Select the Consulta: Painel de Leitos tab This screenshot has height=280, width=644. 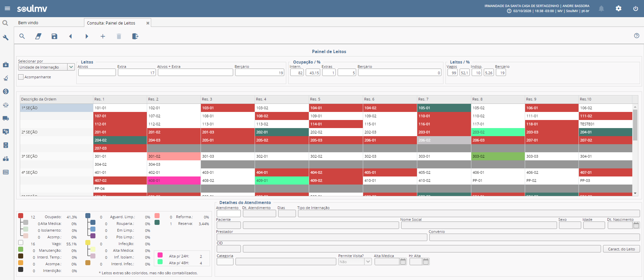point(111,23)
